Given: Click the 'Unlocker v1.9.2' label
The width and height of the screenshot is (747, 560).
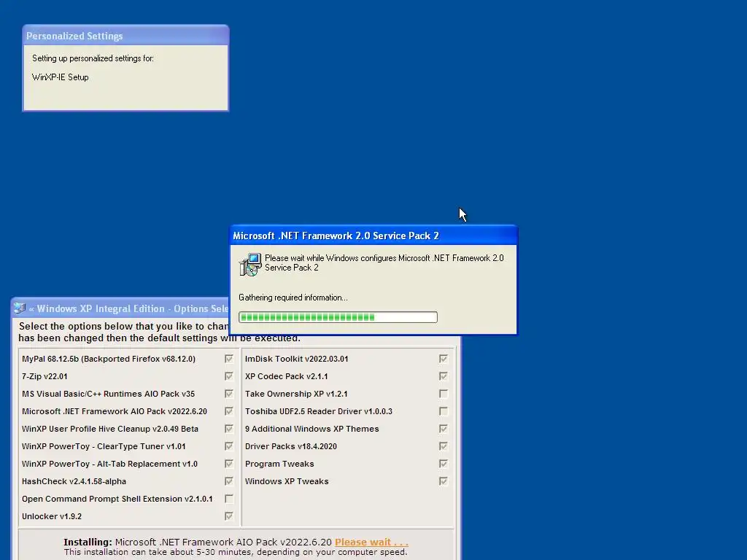Looking at the screenshot, I should tap(52, 516).
